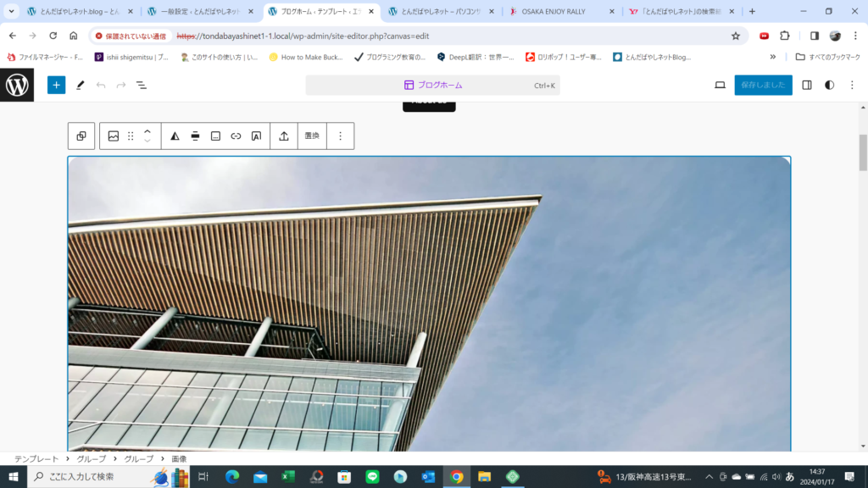
Task: Click the image block type icon
Action: 114,136
